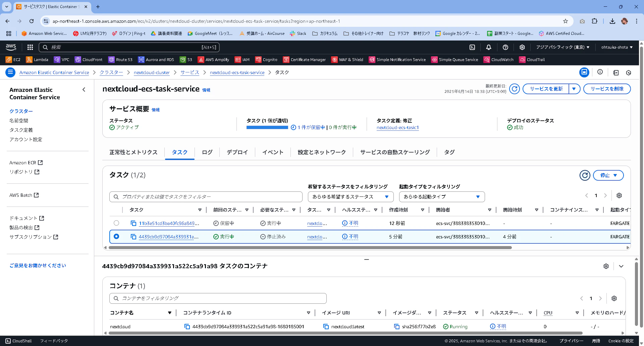644x346 pixels.
Task: Open Amazon ECR external link
Action: (26, 163)
